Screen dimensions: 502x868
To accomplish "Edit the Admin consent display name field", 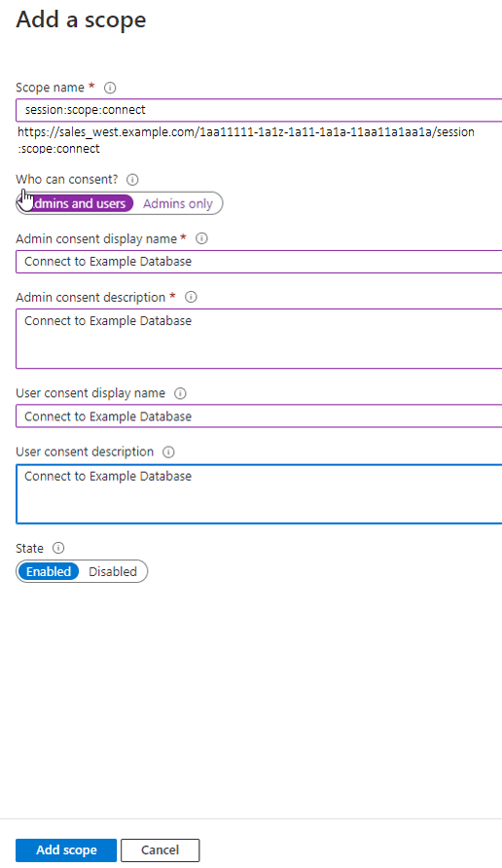I will pyautogui.click(x=259, y=262).
